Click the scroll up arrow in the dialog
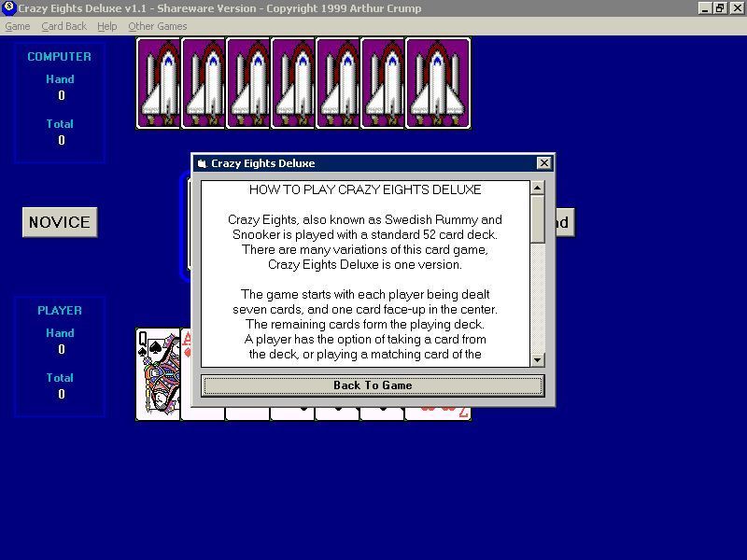The image size is (747, 560). click(x=535, y=186)
